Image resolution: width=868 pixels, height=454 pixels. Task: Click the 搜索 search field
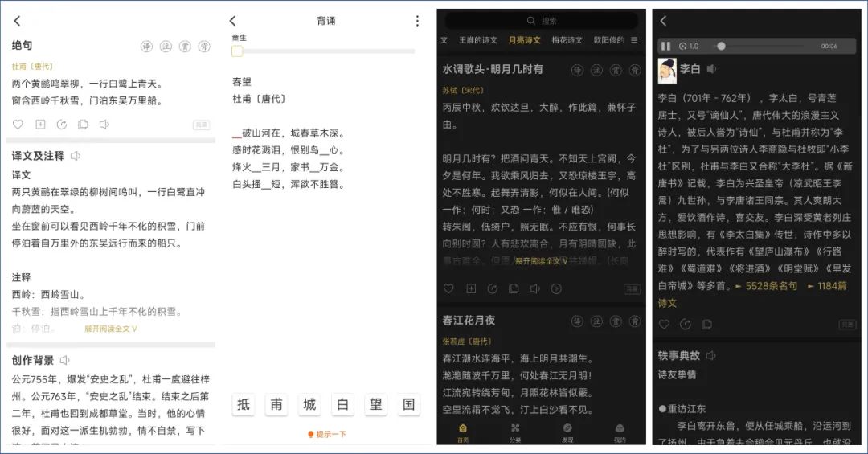pos(542,21)
